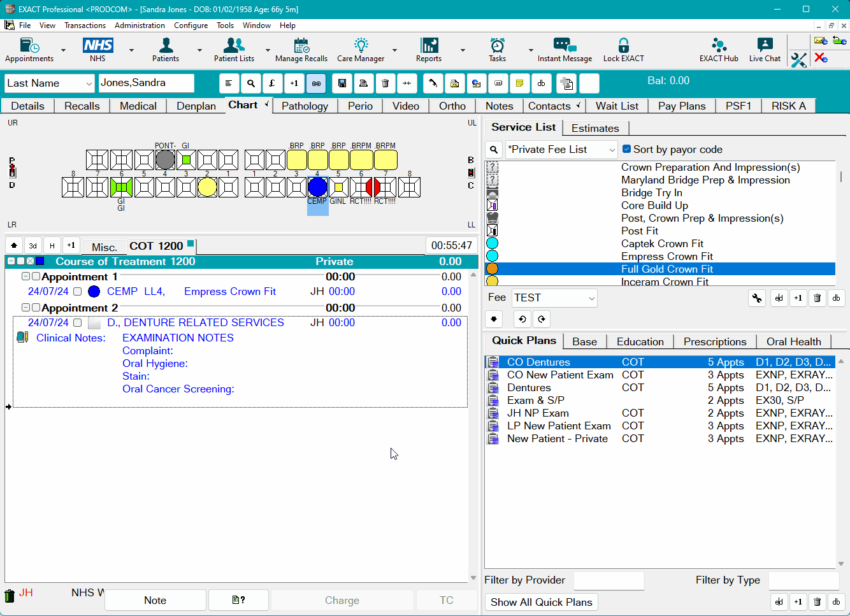Click the Note button
Viewport: 850px width, 616px height.
[155, 600]
